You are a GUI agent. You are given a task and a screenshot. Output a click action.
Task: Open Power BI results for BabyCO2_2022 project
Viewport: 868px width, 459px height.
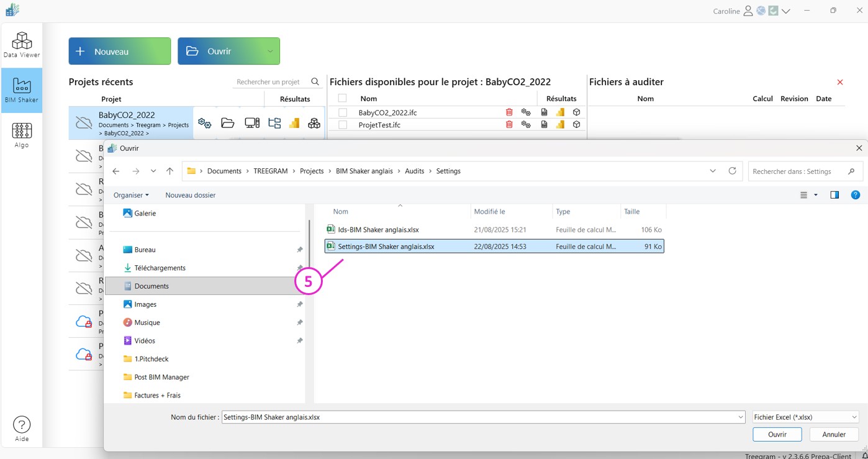(294, 123)
